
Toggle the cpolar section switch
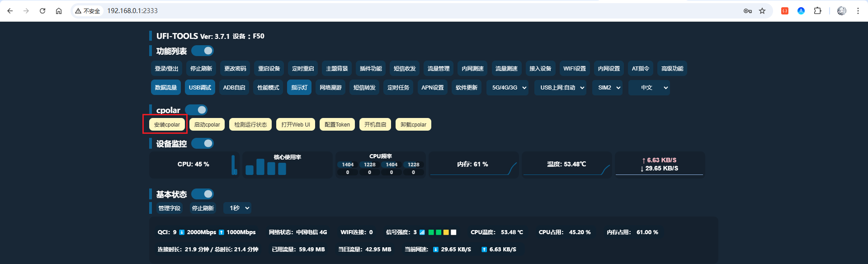[196, 110]
